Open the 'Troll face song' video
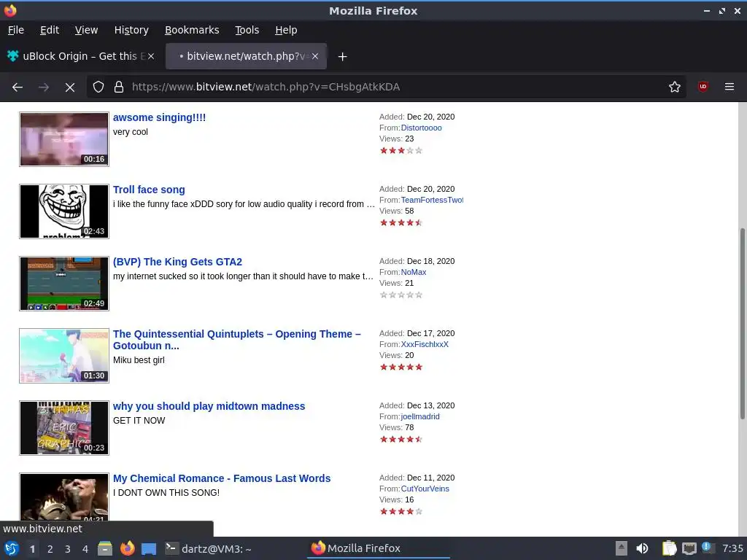 click(x=149, y=190)
